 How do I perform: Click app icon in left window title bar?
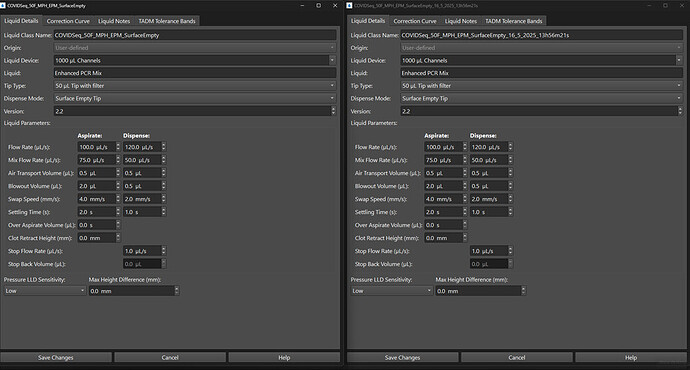3,5
